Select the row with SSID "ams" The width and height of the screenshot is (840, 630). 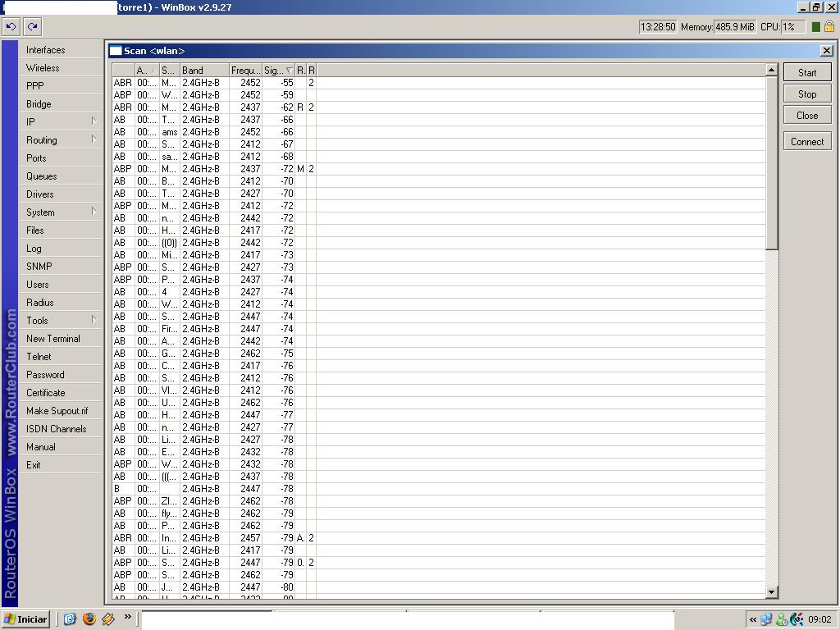pos(438,132)
